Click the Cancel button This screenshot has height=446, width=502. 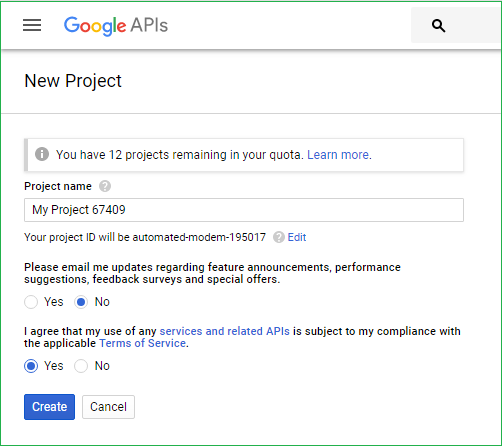(x=108, y=407)
